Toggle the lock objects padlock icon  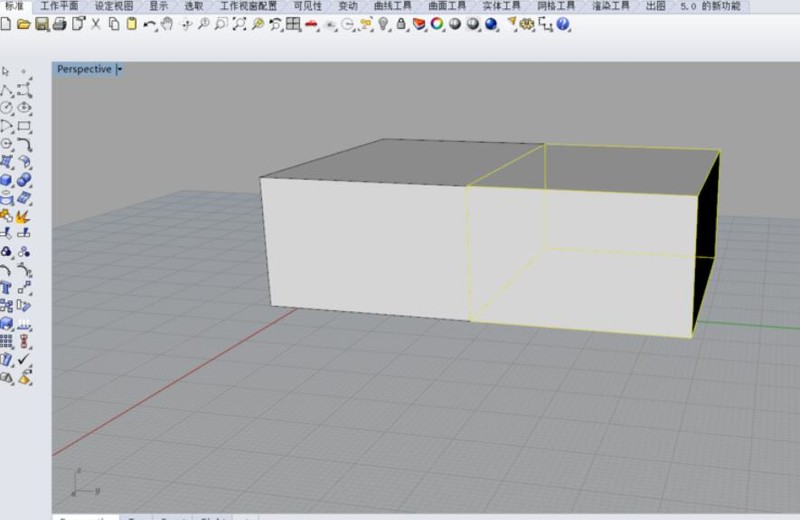[401, 24]
